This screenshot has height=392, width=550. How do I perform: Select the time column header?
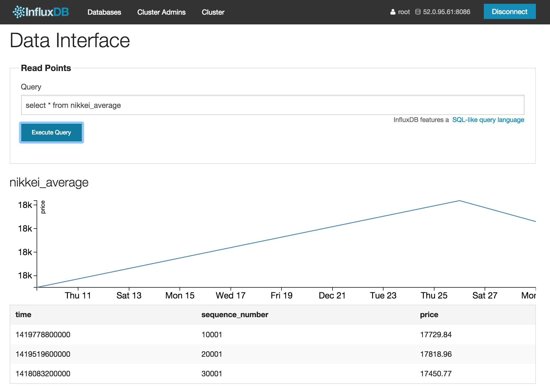click(x=23, y=314)
